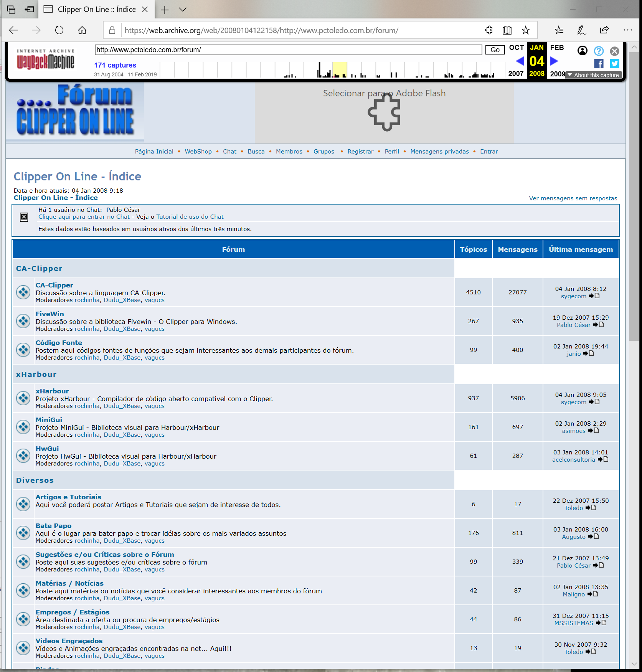Activate the Adobe Flash plugin placeholder
Viewport: 642px width, 672px height.
tap(384, 112)
